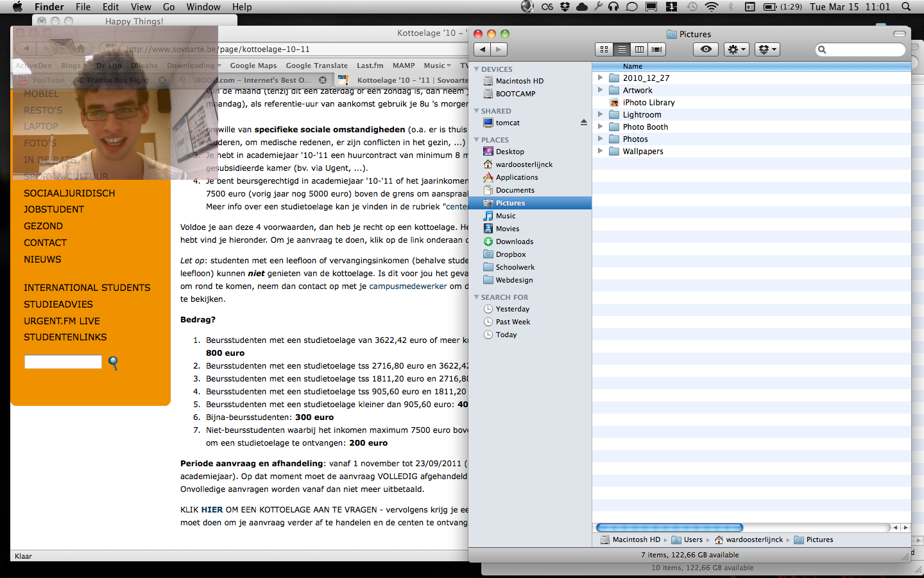Open the View menu
The image size is (924, 578).
tap(141, 7)
